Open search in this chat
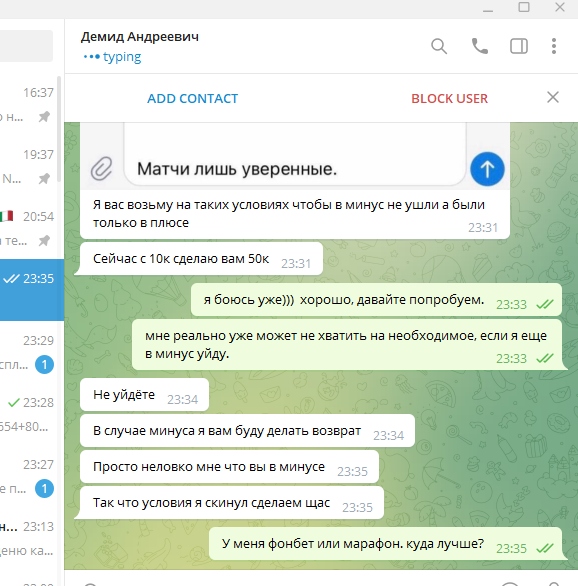 pos(439,46)
